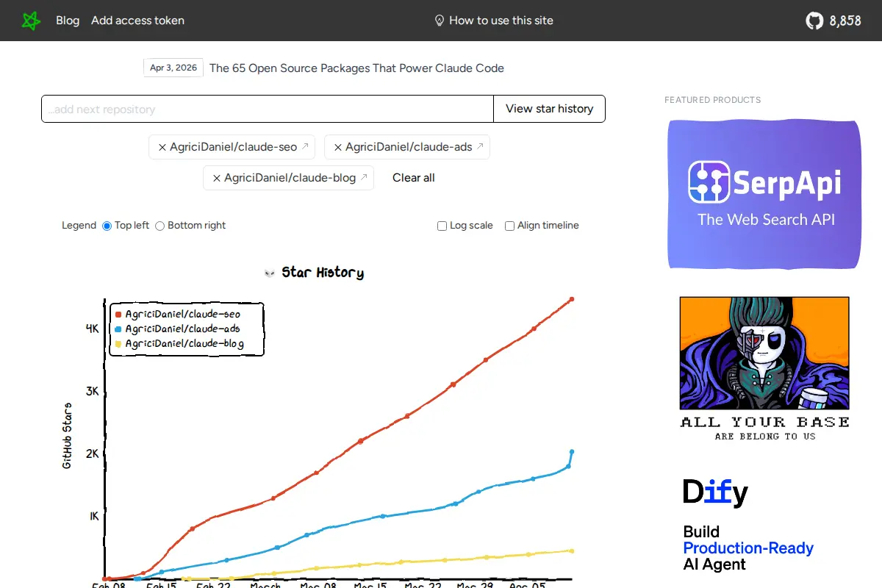Click the lightbulb icon beside How to use
This screenshot has width=882, height=588.
tap(440, 20)
